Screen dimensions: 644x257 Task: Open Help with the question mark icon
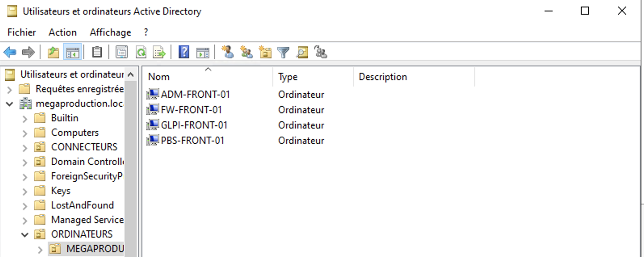tap(184, 52)
